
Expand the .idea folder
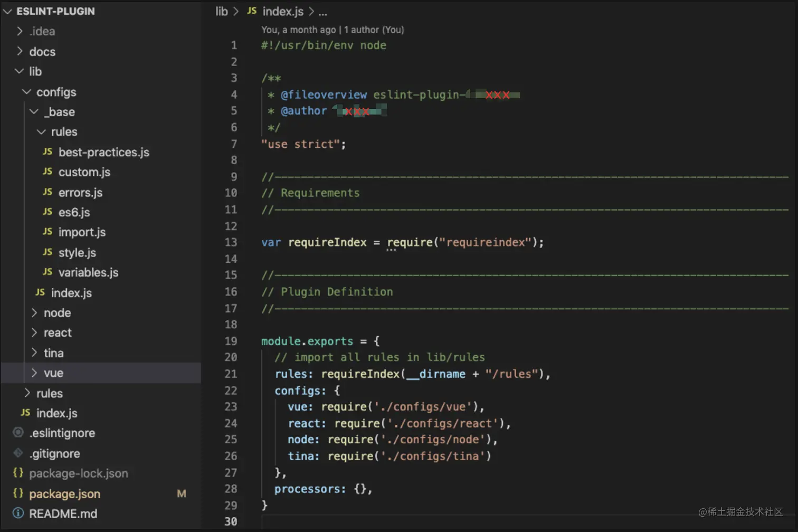pos(20,31)
